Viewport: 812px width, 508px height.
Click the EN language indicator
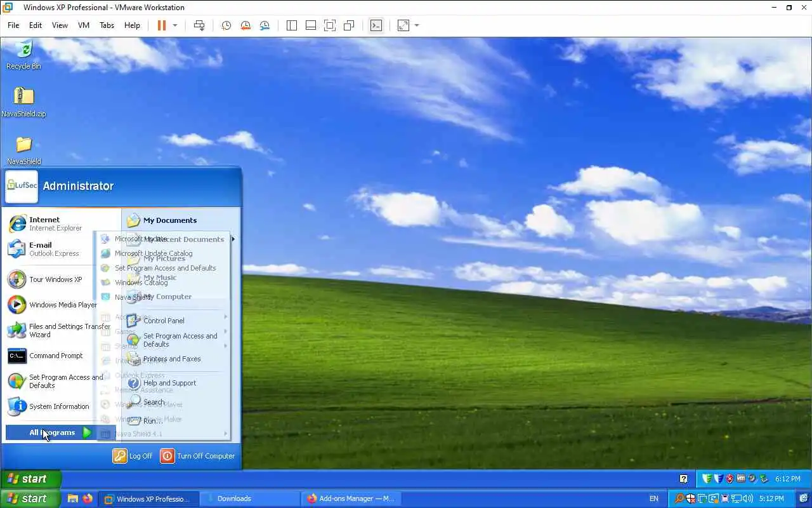654,498
